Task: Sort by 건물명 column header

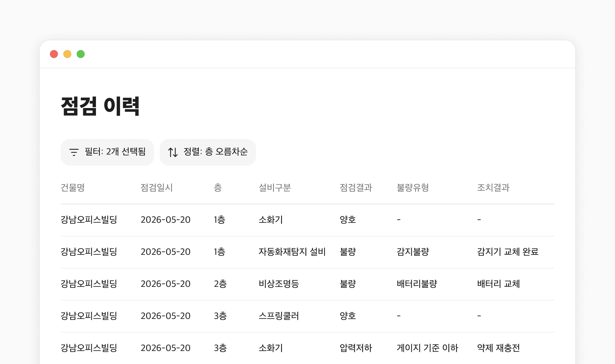Action: click(72, 188)
